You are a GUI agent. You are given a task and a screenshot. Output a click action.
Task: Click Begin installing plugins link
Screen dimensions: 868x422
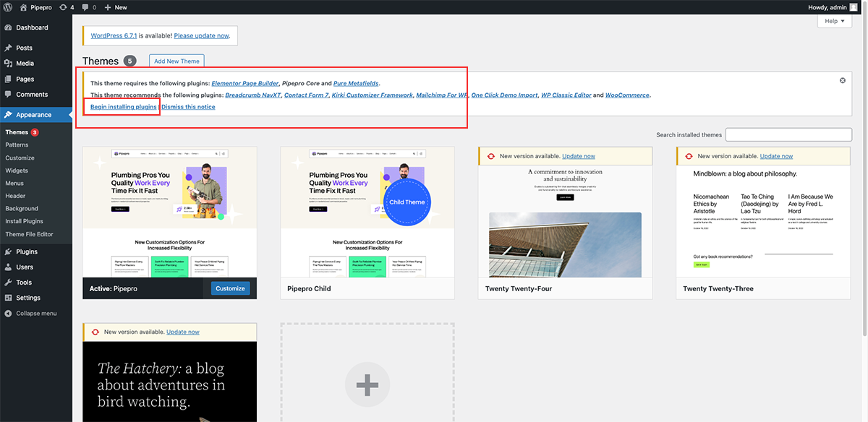[123, 107]
